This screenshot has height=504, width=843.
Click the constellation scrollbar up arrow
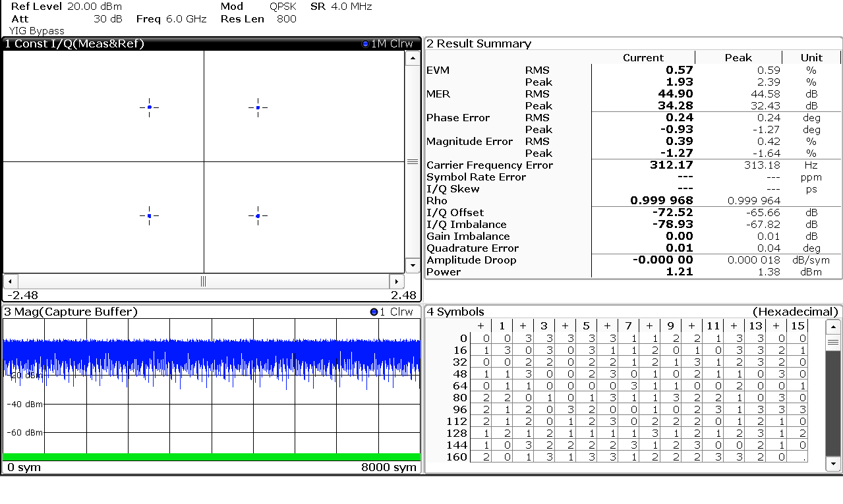coord(413,59)
